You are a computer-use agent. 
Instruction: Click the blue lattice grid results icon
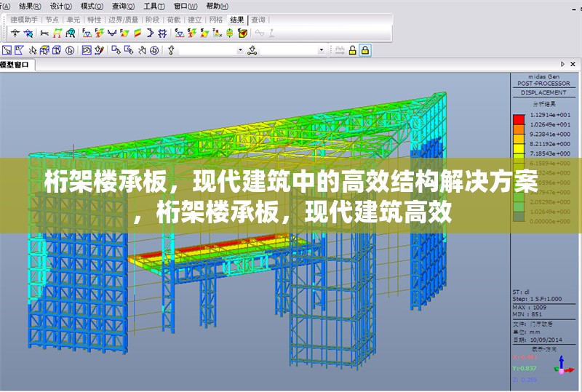tap(162, 33)
